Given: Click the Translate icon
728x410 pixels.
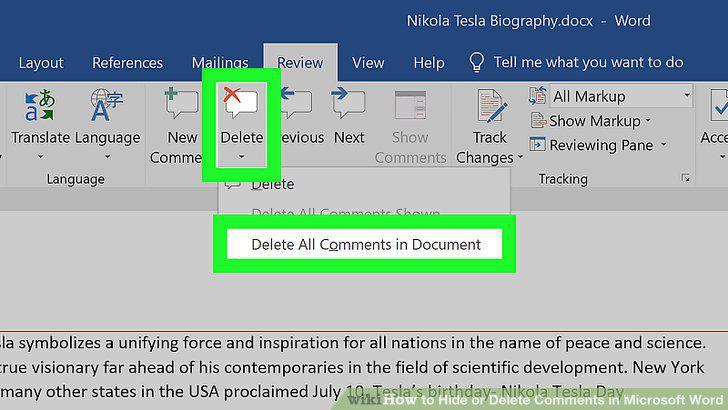Looking at the screenshot, I should point(40,105).
